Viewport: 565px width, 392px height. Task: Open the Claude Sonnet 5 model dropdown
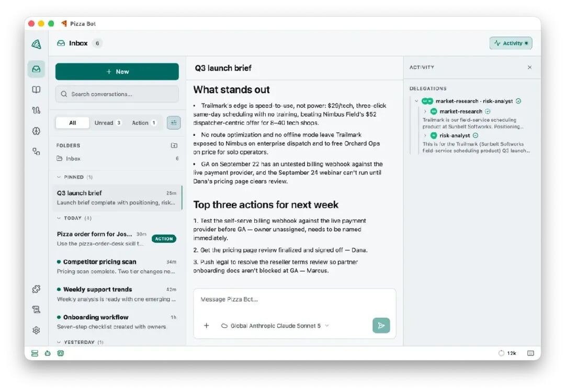click(x=275, y=326)
